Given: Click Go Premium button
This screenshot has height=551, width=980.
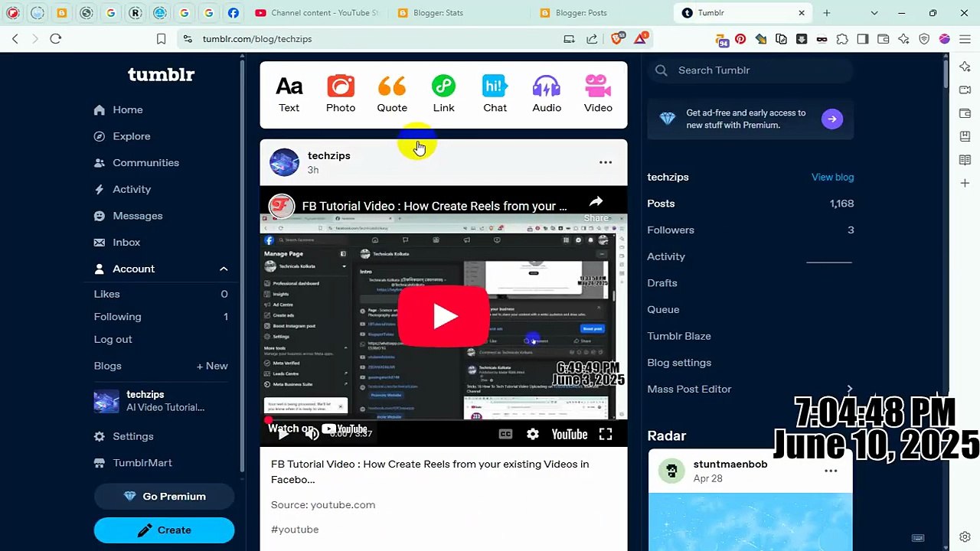Looking at the screenshot, I should [x=164, y=497].
